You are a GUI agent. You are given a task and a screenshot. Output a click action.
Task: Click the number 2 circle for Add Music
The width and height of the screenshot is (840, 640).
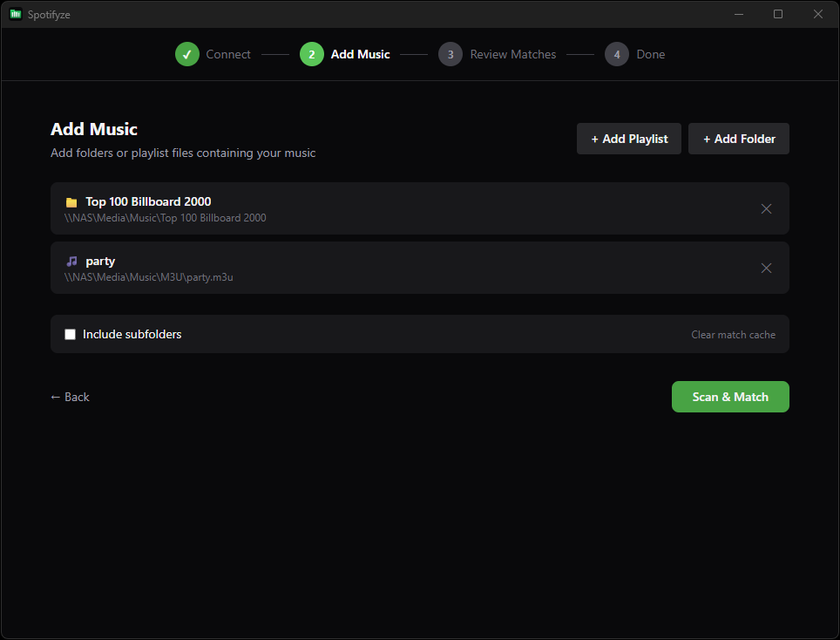tap(311, 53)
